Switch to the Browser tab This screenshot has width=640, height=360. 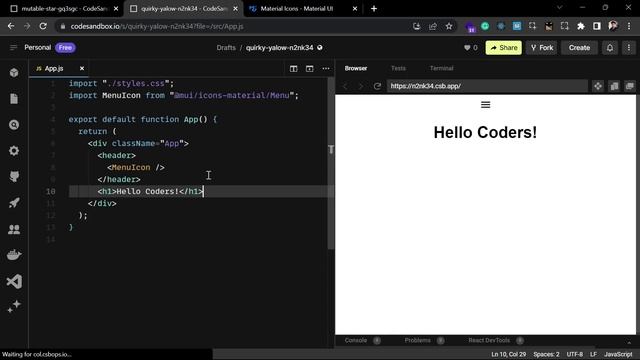356,68
